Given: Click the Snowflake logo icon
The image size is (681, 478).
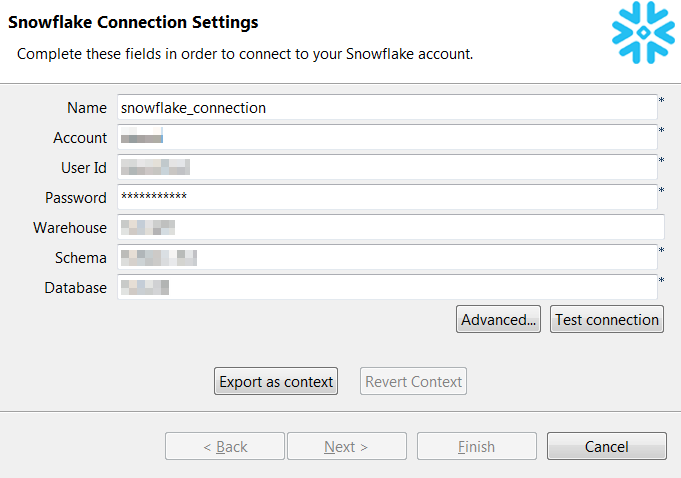Looking at the screenshot, I should [x=643, y=35].
